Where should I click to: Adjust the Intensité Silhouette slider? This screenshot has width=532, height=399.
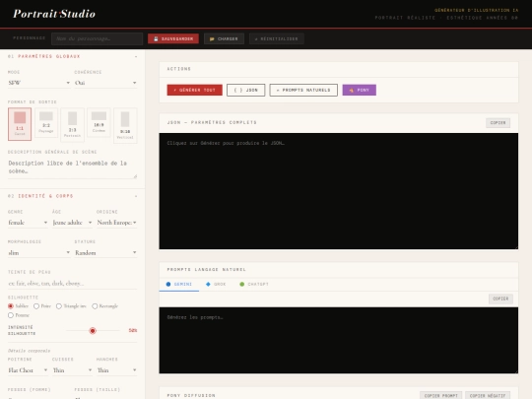pyautogui.click(x=93, y=330)
